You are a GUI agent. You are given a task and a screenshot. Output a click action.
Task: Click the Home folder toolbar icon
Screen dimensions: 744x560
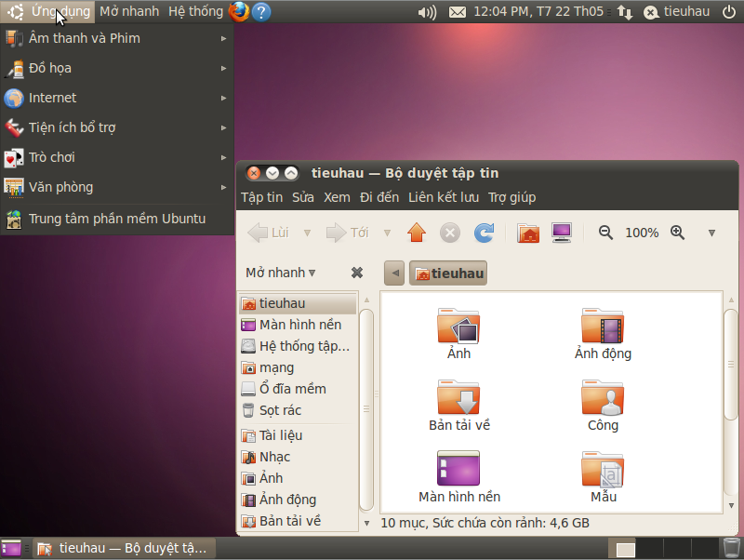[528, 233]
